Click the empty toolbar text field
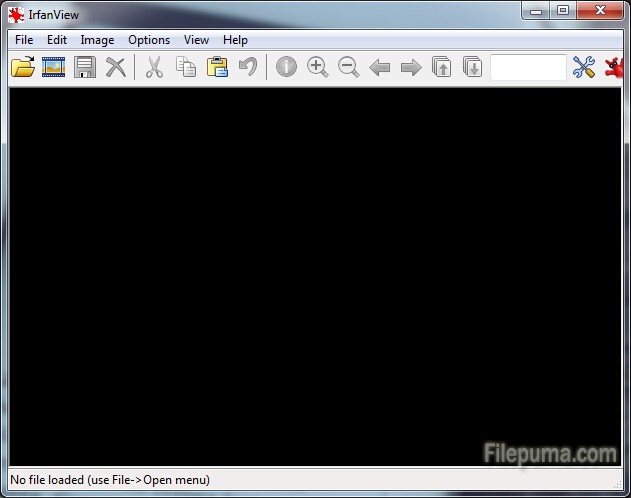Screen dimensions: 631x498 pos(528,68)
